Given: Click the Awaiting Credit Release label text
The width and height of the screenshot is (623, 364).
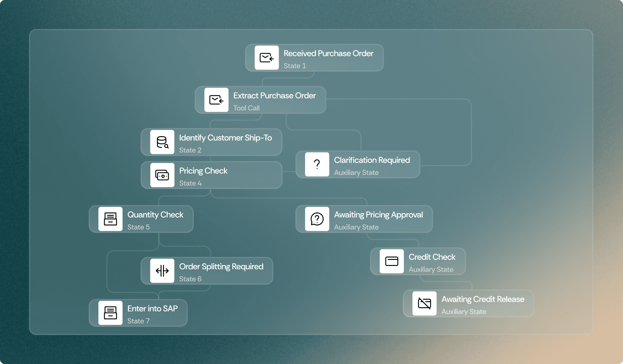Looking at the screenshot, I should click(x=483, y=299).
